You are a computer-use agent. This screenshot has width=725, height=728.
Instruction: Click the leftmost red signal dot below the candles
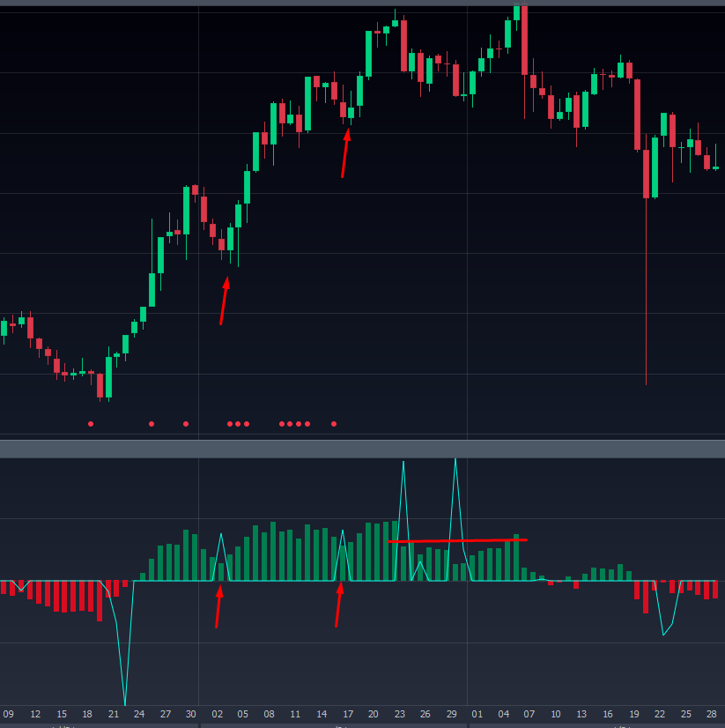click(91, 424)
